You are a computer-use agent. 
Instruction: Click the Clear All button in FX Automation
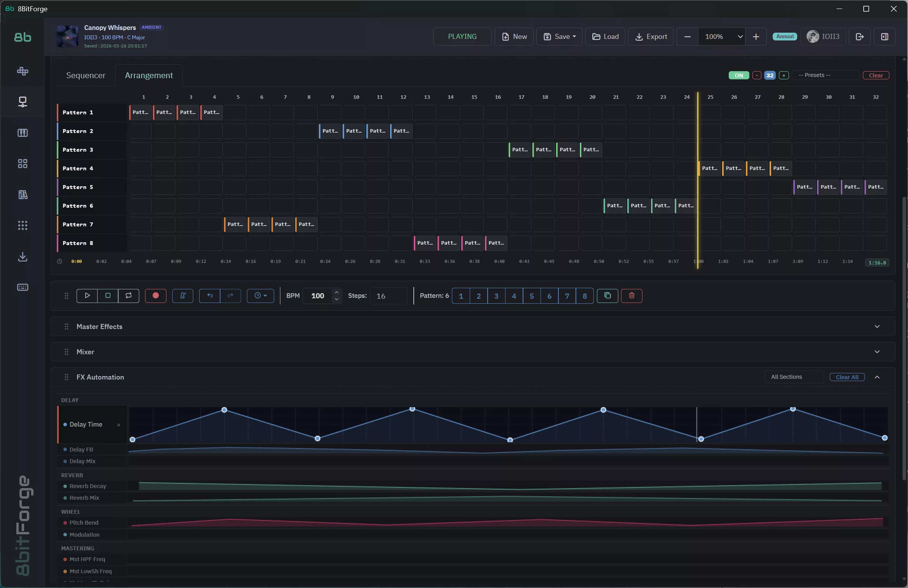click(x=847, y=377)
